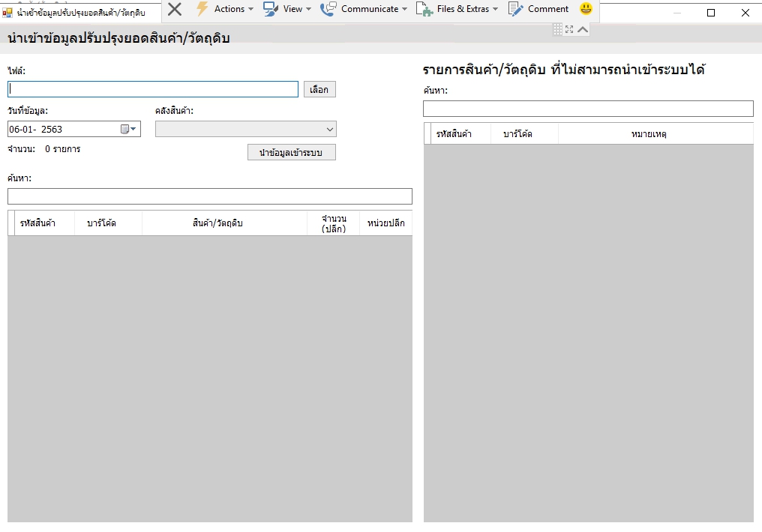The width and height of the screenshot is (762, 532).
Task: Close the remote session with the X icon
Action: pyautogui.click(x=175, y=9)
